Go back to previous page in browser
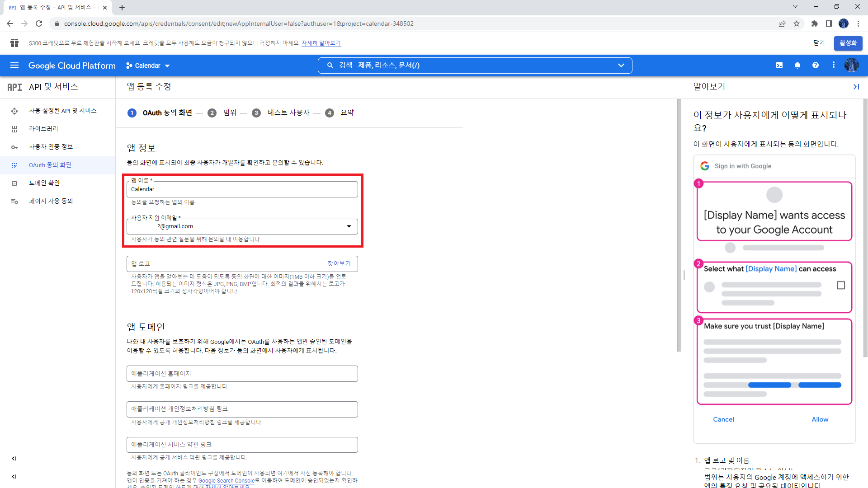The height and width of the screenshot is (488, 868). click(x=10, y=23)
